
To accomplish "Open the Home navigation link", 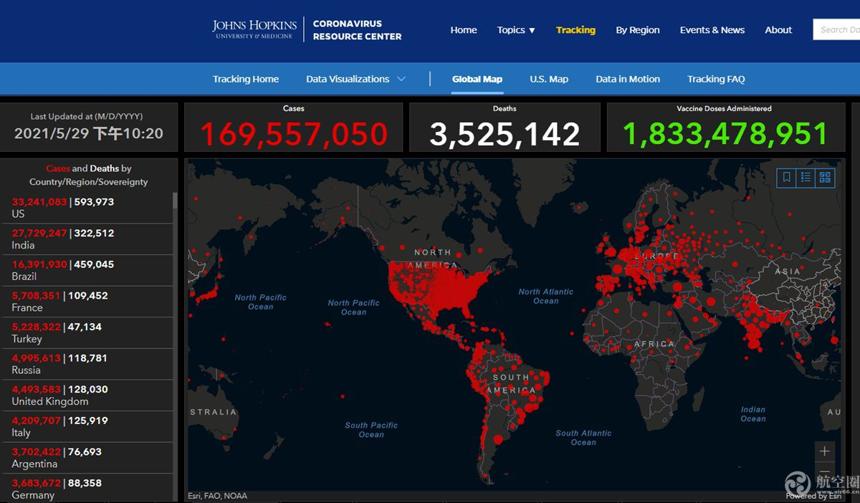I will click(x=463, y=30).
